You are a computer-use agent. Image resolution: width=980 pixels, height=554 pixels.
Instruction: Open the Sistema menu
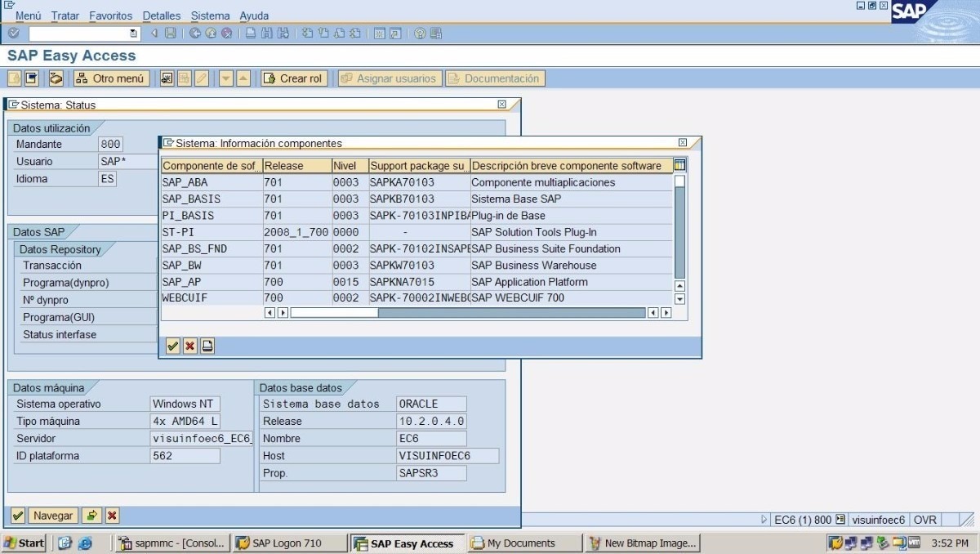(x=211, y=16)
